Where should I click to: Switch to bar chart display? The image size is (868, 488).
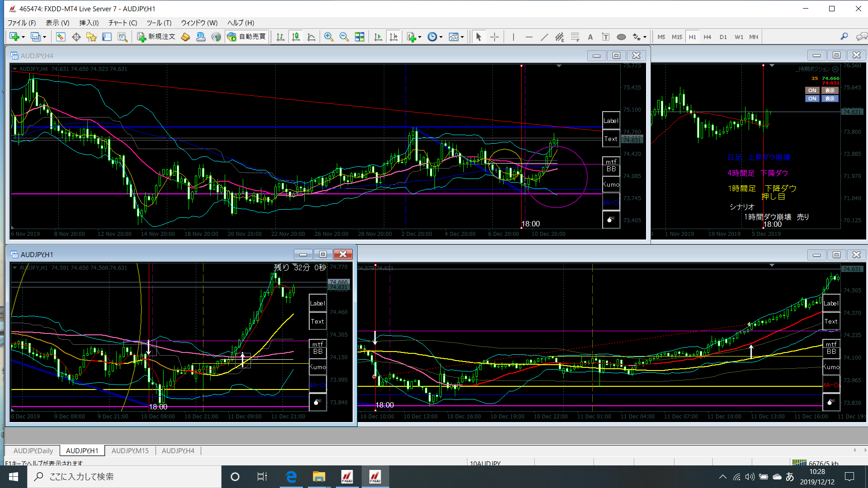tap(280, 37)
